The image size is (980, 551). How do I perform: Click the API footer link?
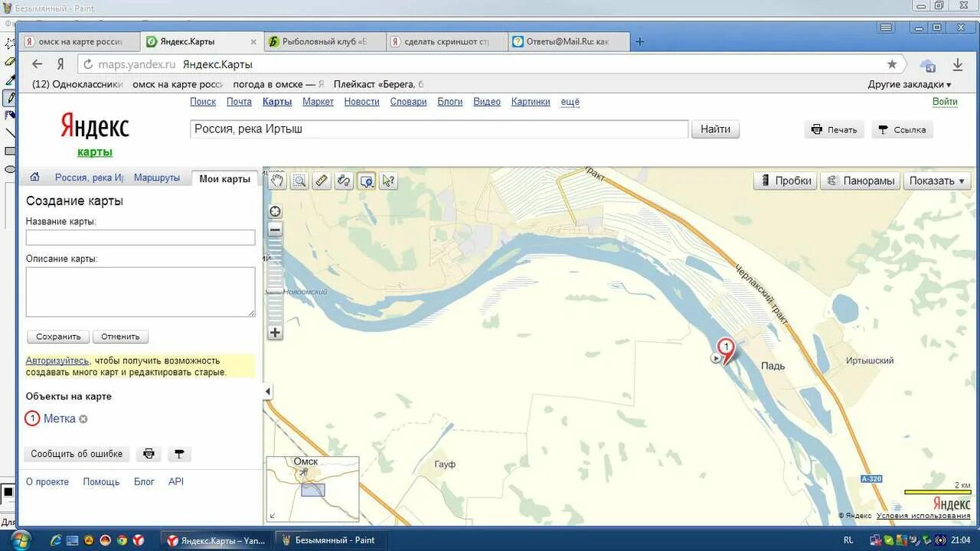(176, 481)
